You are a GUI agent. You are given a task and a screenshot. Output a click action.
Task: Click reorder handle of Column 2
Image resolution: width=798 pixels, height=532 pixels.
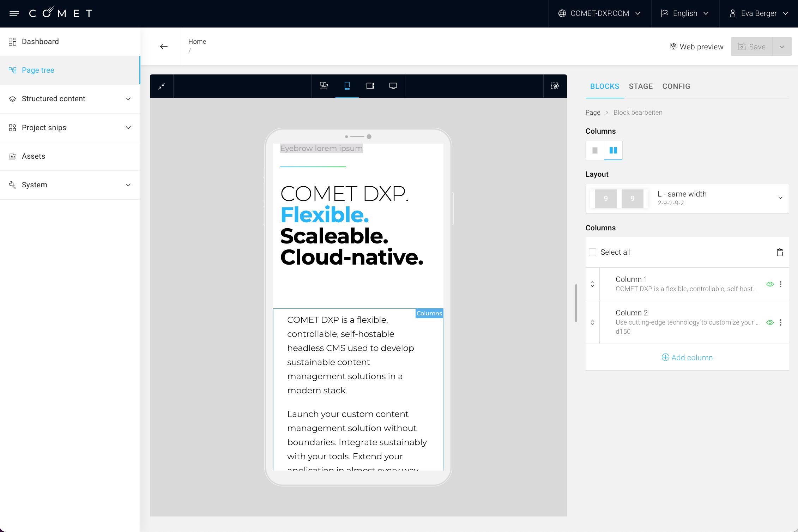tap(592, 322)
